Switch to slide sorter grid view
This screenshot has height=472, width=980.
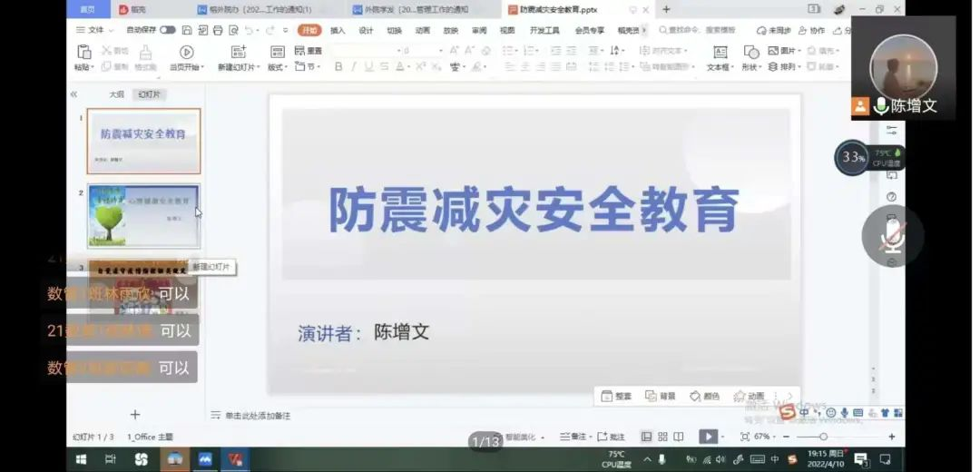pyautogui.click(x=662, y=437)
